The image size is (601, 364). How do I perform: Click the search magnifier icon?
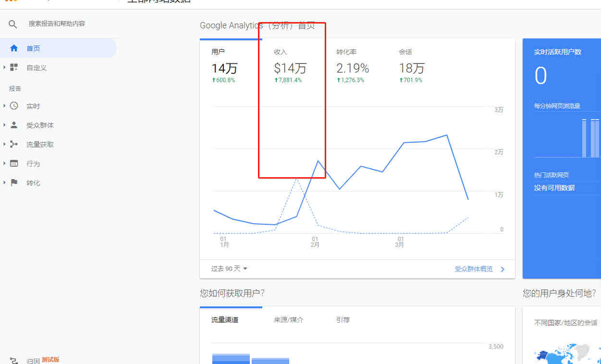[13, 24]
